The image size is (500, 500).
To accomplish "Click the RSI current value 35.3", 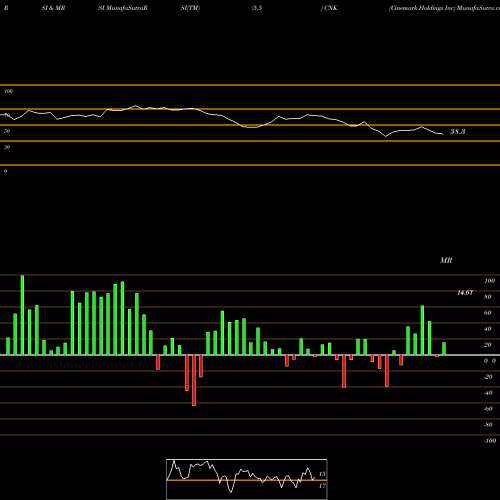I will pyautogui.click(x=457, y=132).
